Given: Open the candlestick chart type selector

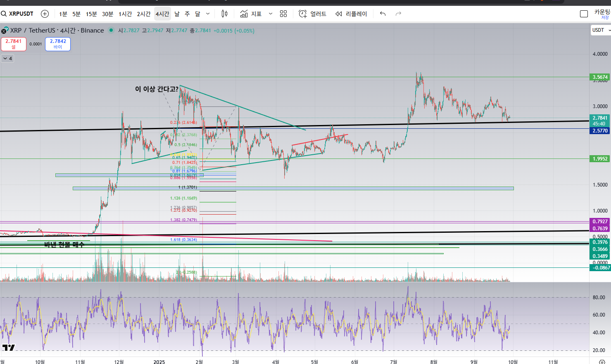Looking at the screenshot, I should point(224,14).
